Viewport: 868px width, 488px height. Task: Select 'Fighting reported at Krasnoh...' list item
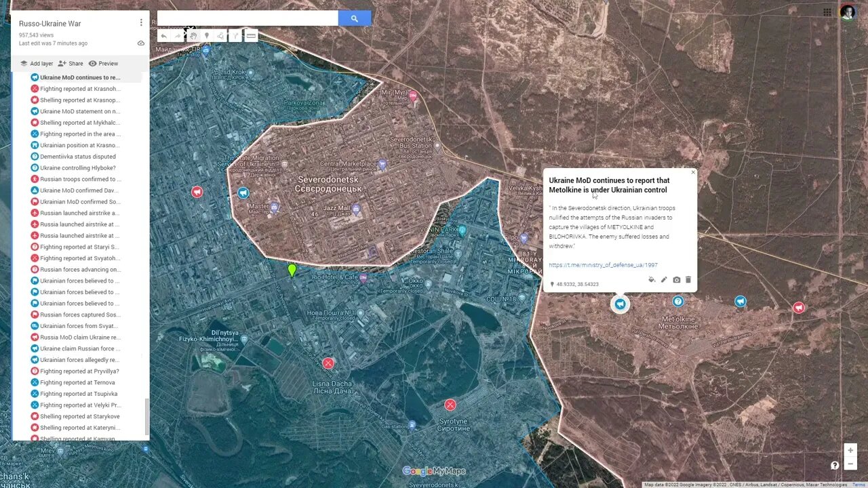(x=80, y=89)
